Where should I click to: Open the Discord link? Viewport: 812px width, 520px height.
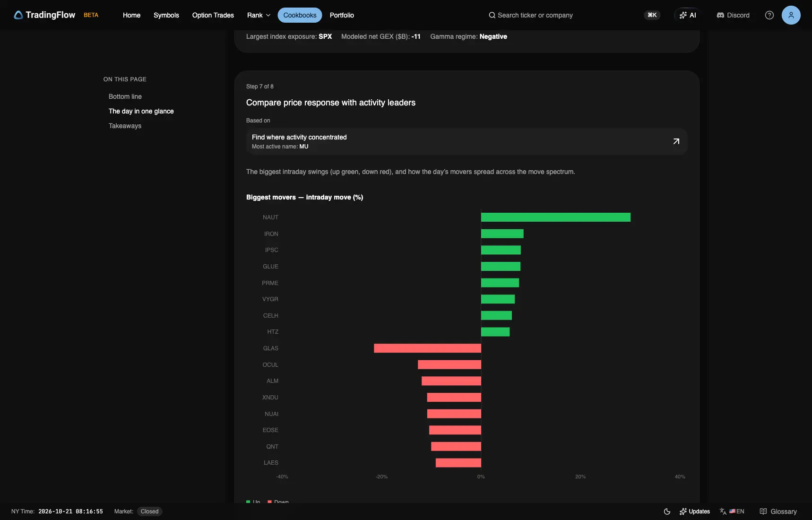coord(733,15)
